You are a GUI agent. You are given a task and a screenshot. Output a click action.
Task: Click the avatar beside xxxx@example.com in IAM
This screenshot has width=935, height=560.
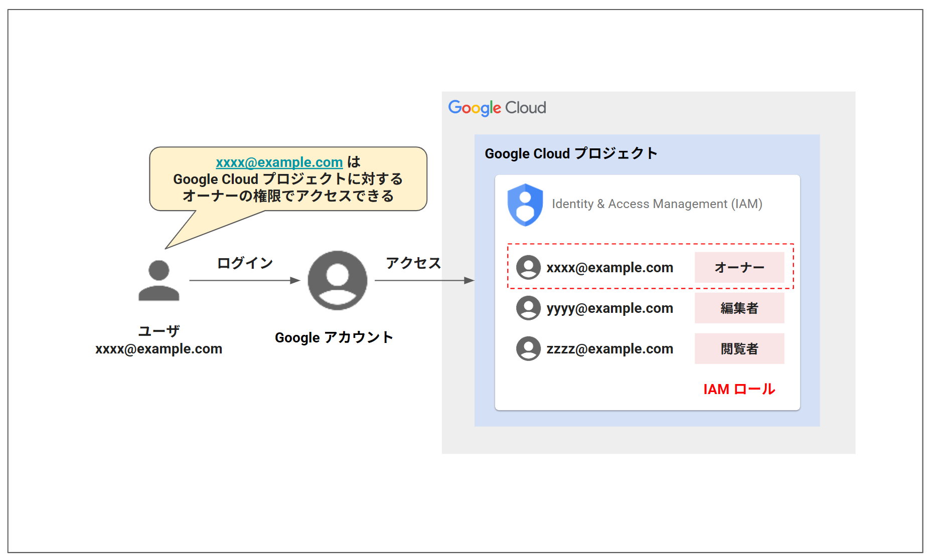click(528, 267)
